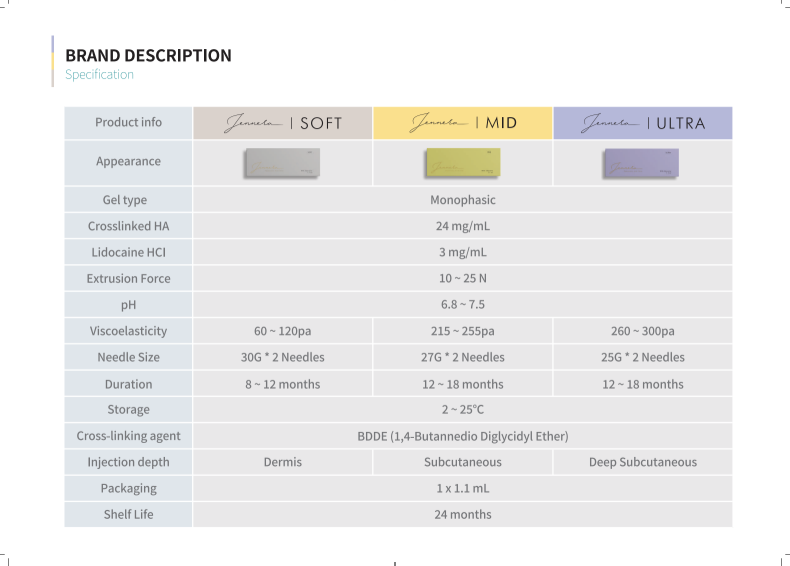
Task: Select the Product info row label
Action: [x=128, y=122]
